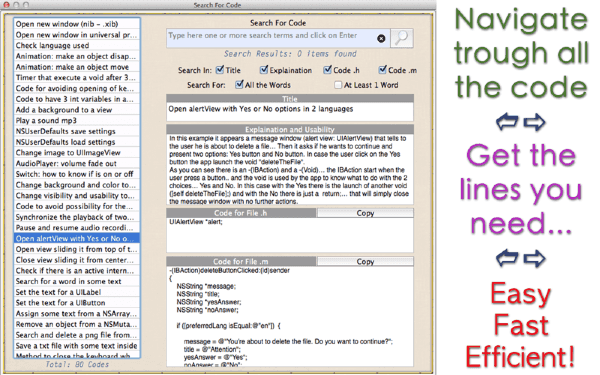The image size is (600, 375).
Task: Select 'Open view sliding it from top of t...'
Action: pyautogui.click(x=77, y=249)
